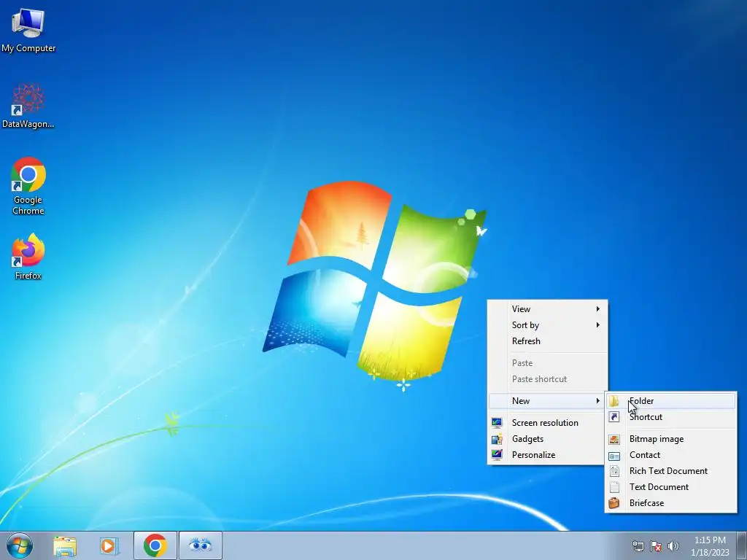The image size is (747, 560).
Task: Click the Show desktop strip
Action: tap(741, 545)
